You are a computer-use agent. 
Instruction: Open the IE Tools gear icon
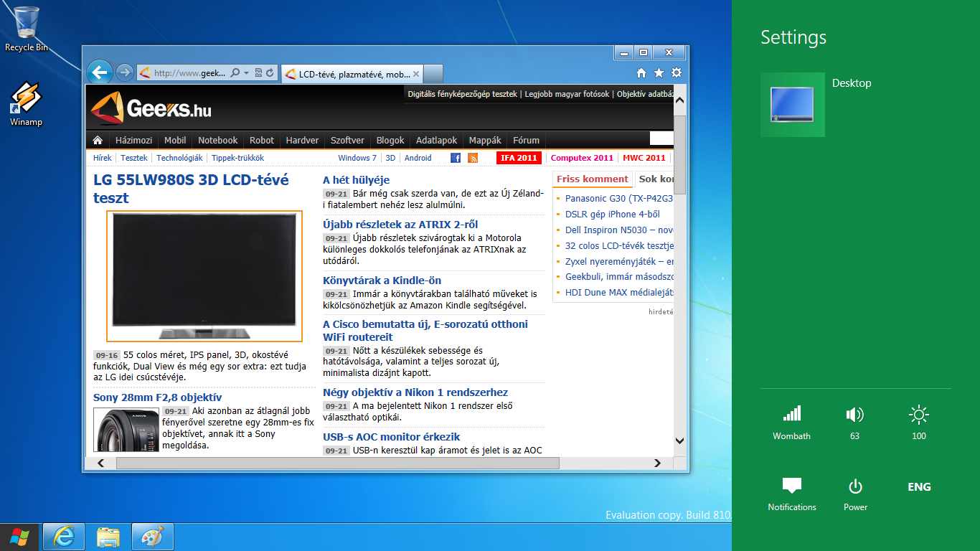click(x=676, y=73)
